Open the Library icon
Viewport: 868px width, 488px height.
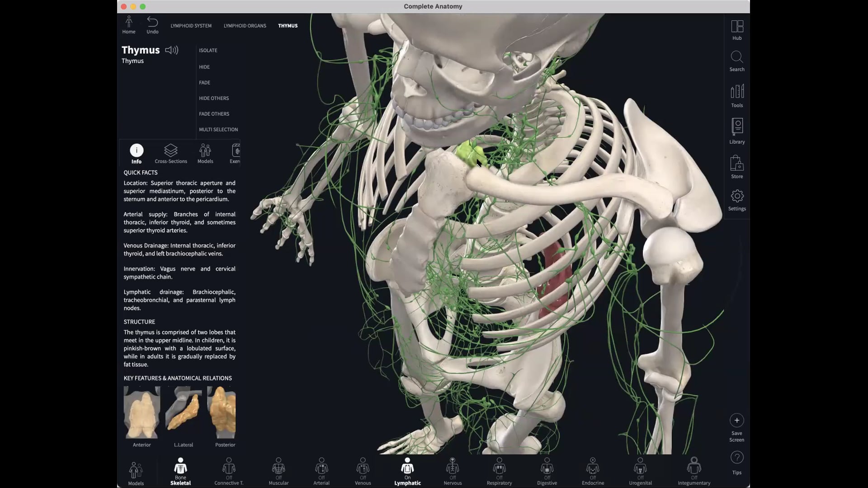tap(737, 127)
